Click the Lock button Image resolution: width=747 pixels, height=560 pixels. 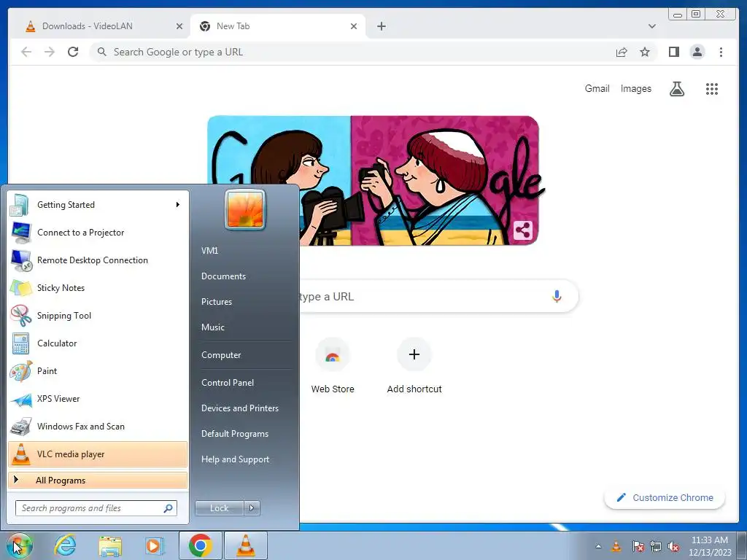coord(219,508)
